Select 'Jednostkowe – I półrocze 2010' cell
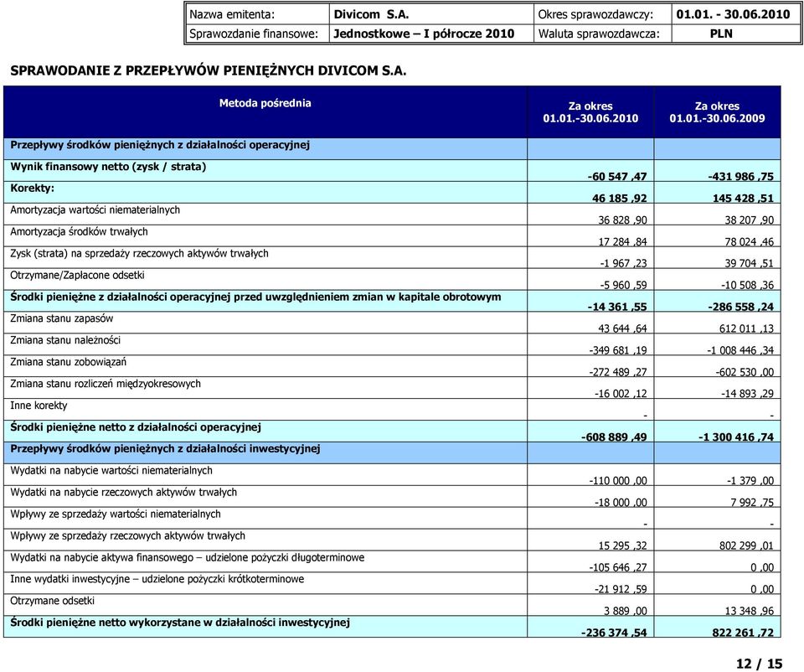804x672 pixels. [x=424, y=34]
